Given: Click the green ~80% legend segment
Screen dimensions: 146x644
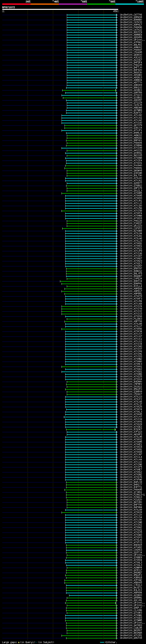Looking at the screenshot, I should tap(101, 4).
